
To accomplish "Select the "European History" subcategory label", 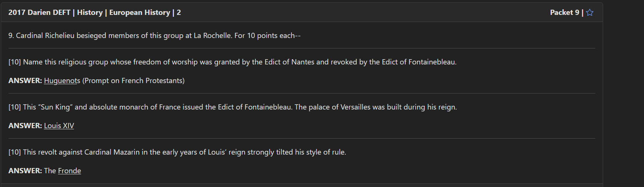I will 139,13.
